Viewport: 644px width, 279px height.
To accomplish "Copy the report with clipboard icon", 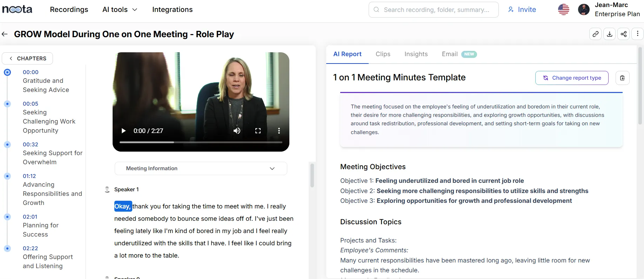I will point(622,78).
